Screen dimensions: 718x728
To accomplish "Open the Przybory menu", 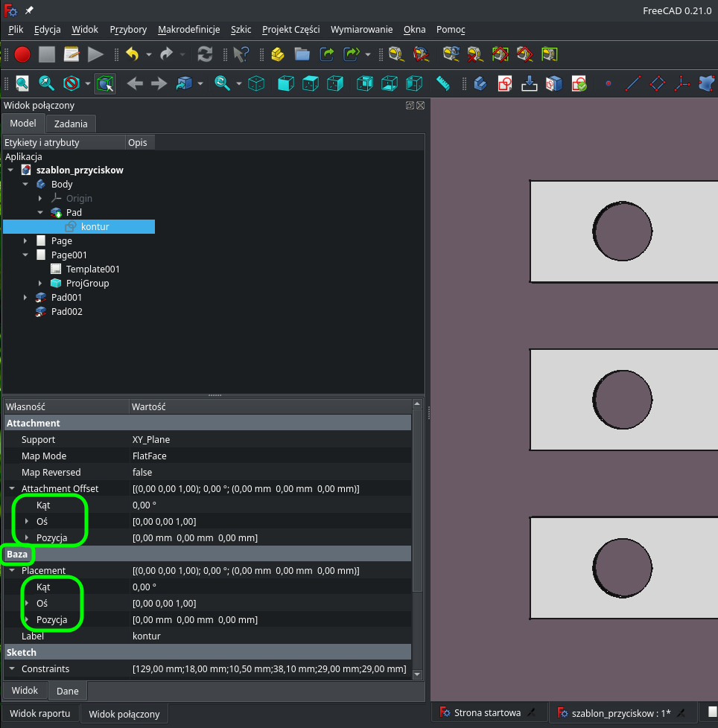I will (127, 30).
